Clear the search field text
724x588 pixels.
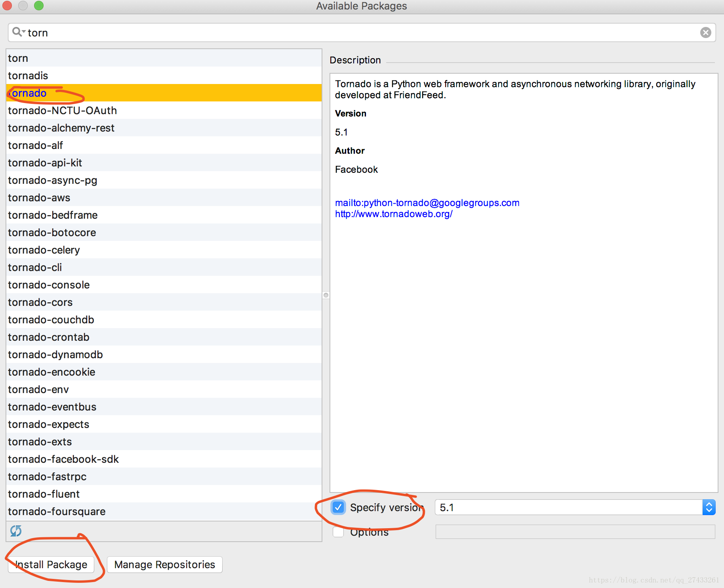[x=705, y=32]
